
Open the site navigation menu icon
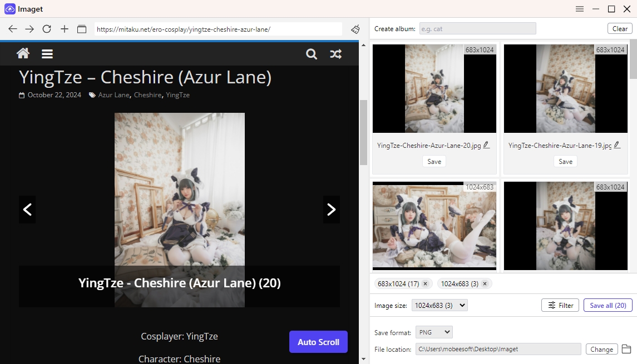pyautogui.click(x=47, y=53)
